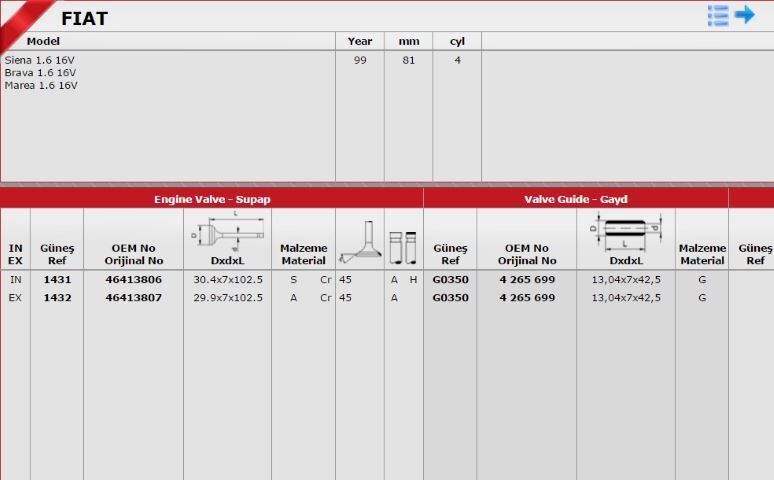Click valve guide OEM 4 265 699 in EX row
This screenshot has height=480, width=774.
click(x=526, y=298)
